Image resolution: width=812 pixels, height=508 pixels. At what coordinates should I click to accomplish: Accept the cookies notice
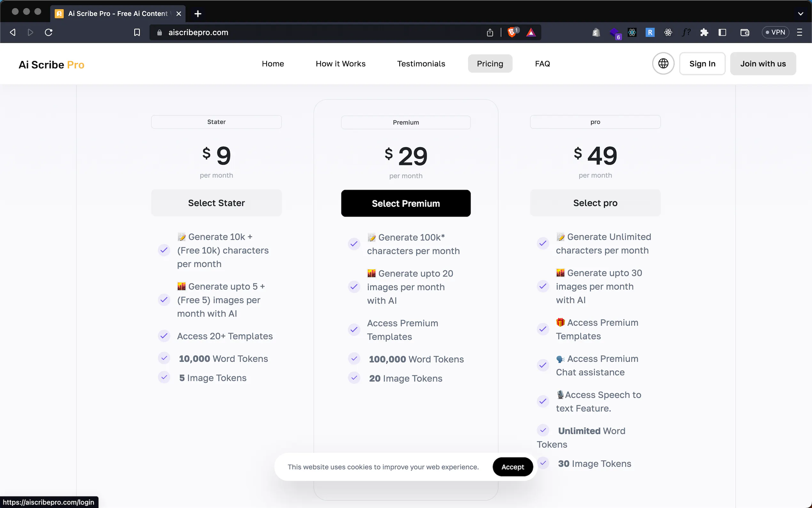point(512,467)
